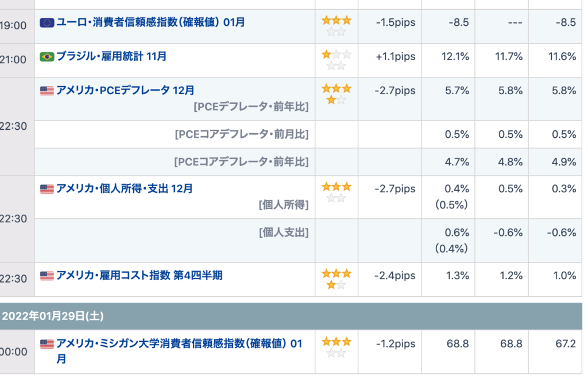Click the star rating for アメリカ・PCEデフレータ
Screen dimensions: 588x379
tap(336, 94)
